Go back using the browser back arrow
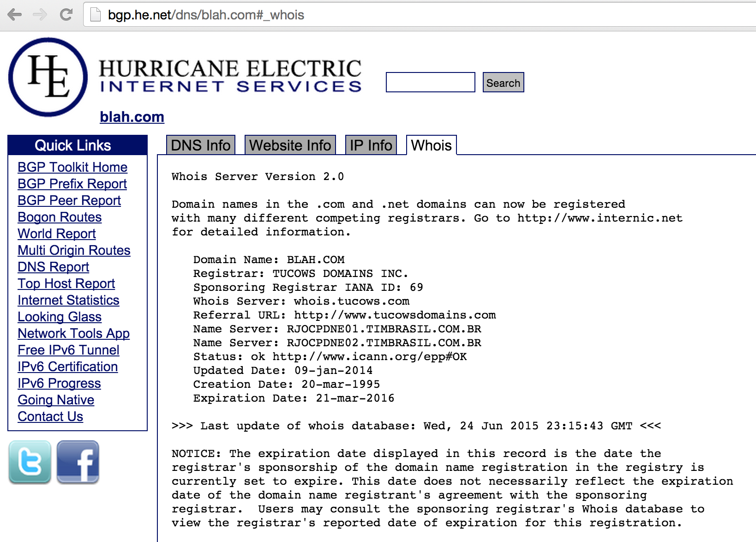Viewport: 756px width, 542px height. click(x=15, y=15)
